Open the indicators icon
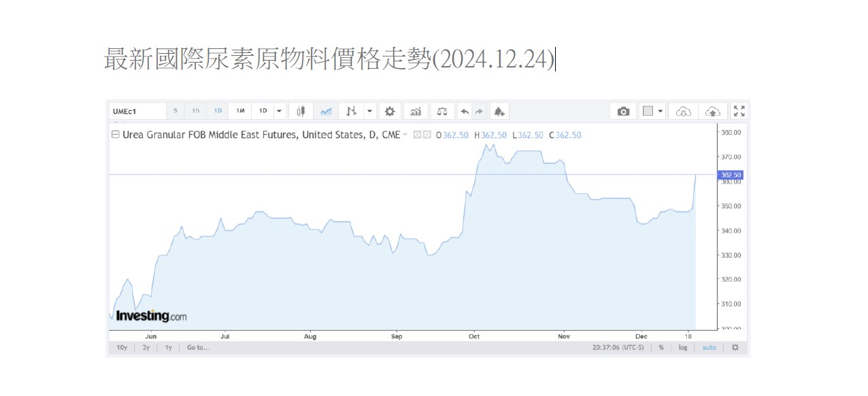Viewport: 868px width, 396px height. coord(416,111)
